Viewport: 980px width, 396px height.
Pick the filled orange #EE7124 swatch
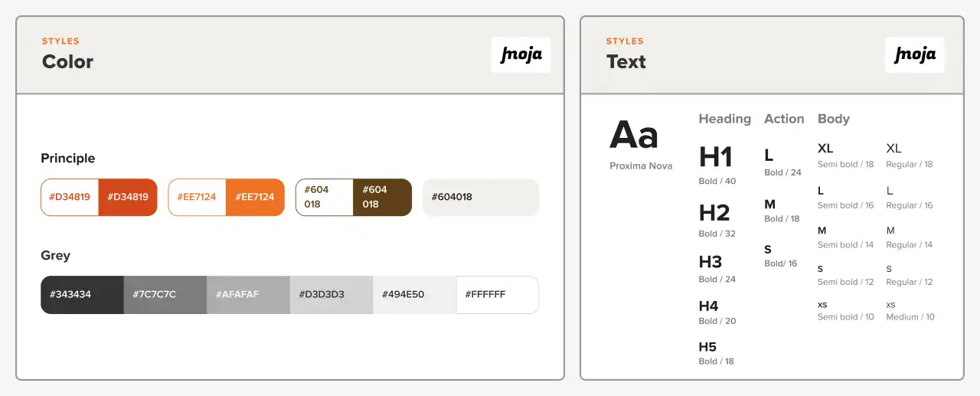click(x=255, y=197)
